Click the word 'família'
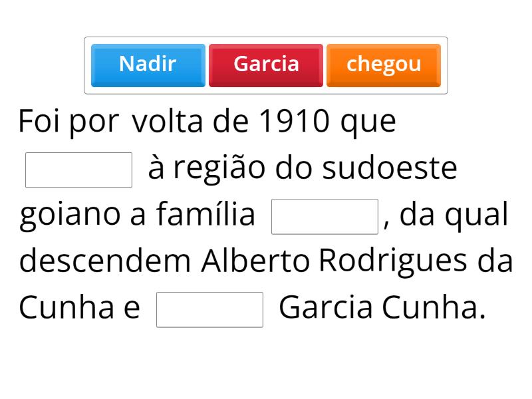Image resolution: width=532 pixels, height=399 pixels. click(x=206, y=215)
